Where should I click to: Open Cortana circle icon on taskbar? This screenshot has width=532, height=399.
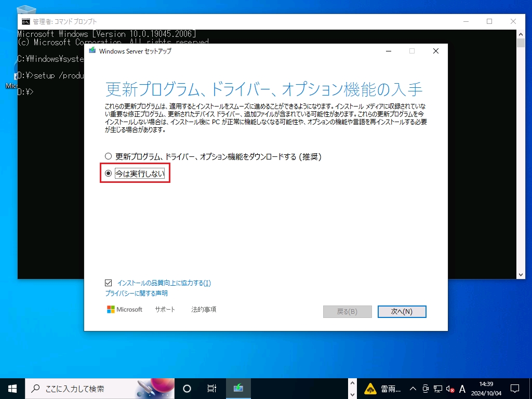click(187, 389)
